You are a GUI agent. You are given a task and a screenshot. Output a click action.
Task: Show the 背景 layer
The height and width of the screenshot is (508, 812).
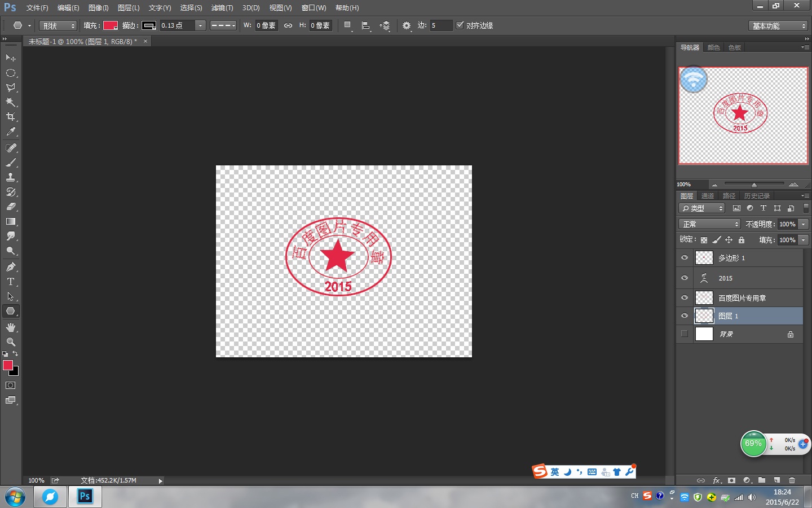coord(685,334)
